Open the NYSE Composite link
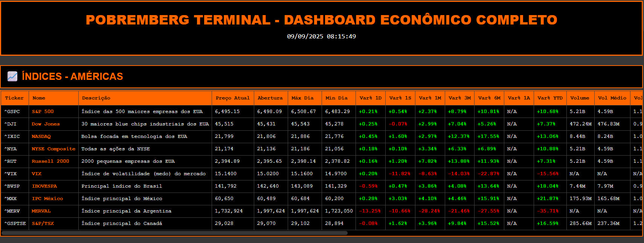644x243 pixels. pos(53,149)
